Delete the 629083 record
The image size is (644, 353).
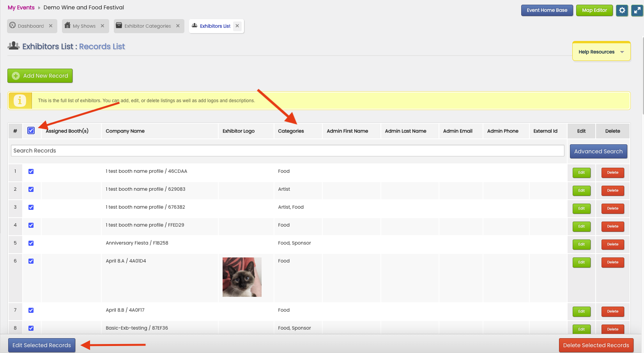[612, 190]
